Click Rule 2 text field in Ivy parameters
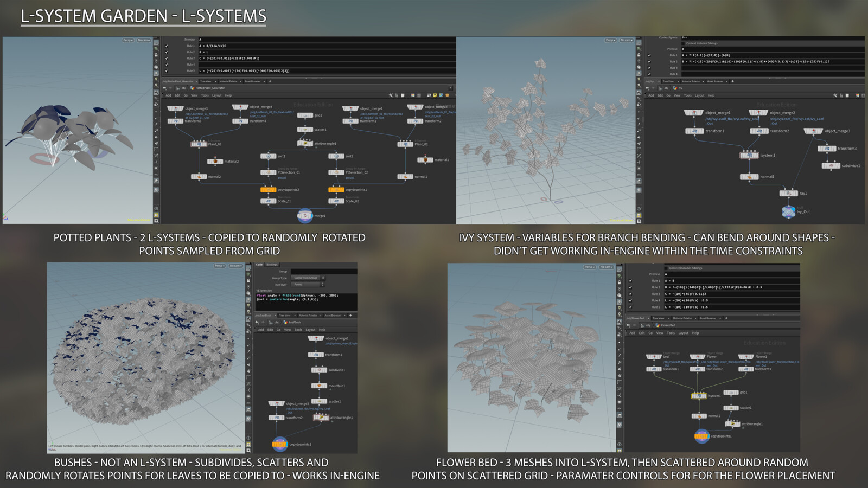 click(x=773, y=62)
